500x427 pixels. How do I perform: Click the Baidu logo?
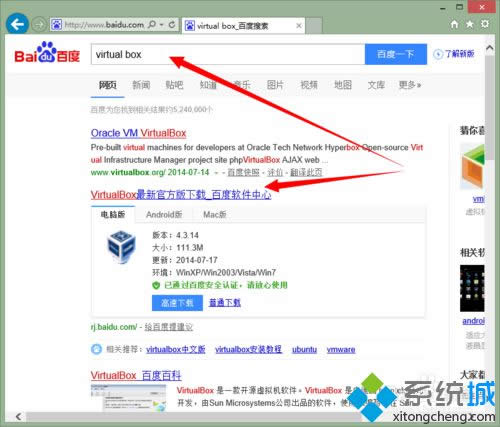(x=47, y=53)
